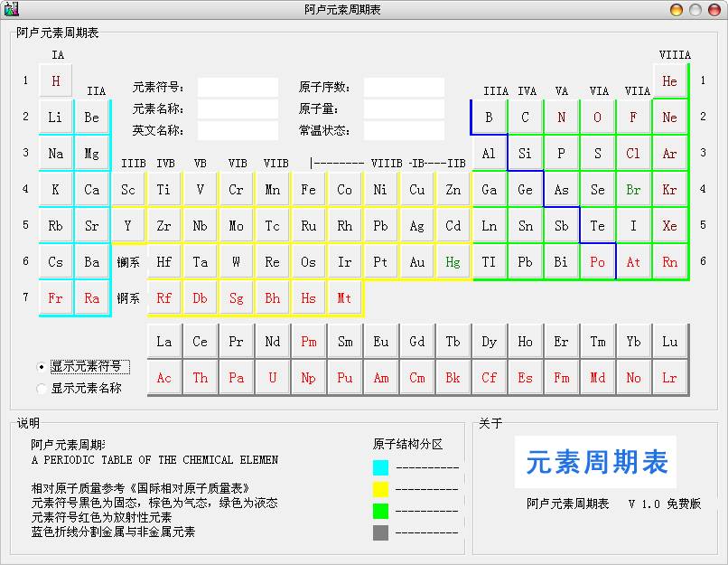Image resolution: width=728 pixels, height=565 pixels.
Task: Click the 常温状态 text field
Action: (404, 130)
